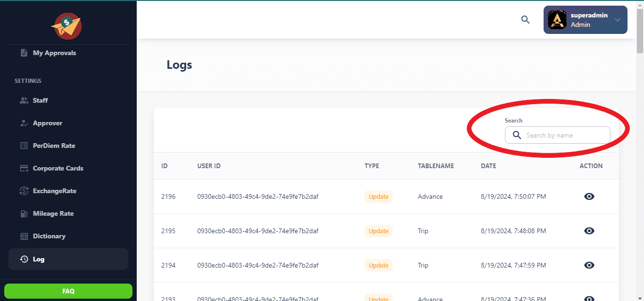Click the page vertical scrollbar thumb

[x=640, y=28]
